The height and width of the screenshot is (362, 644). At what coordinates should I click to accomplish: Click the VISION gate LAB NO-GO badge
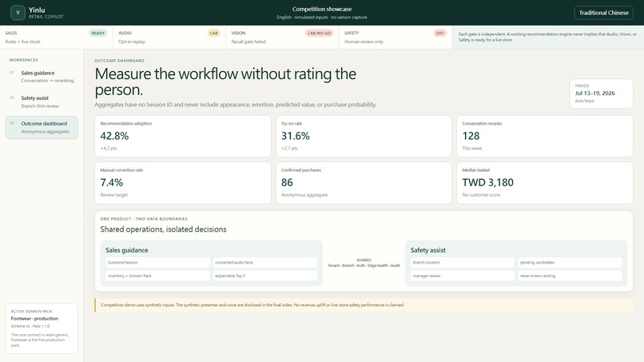pos(319,34)
